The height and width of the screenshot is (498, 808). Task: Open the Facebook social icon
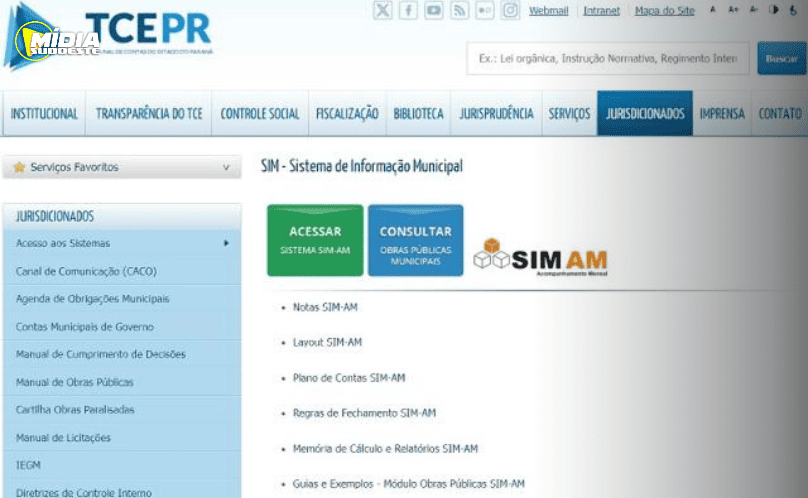[408, 10]
